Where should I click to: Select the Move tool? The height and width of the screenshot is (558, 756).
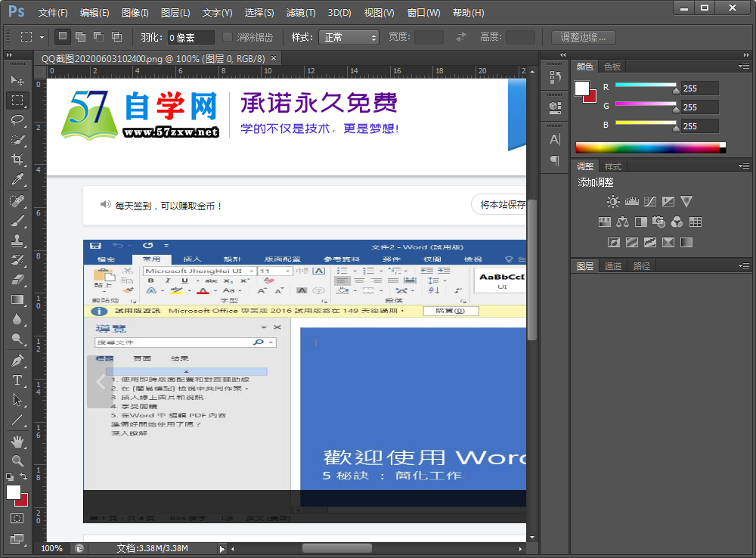click(x=17, y=80)
